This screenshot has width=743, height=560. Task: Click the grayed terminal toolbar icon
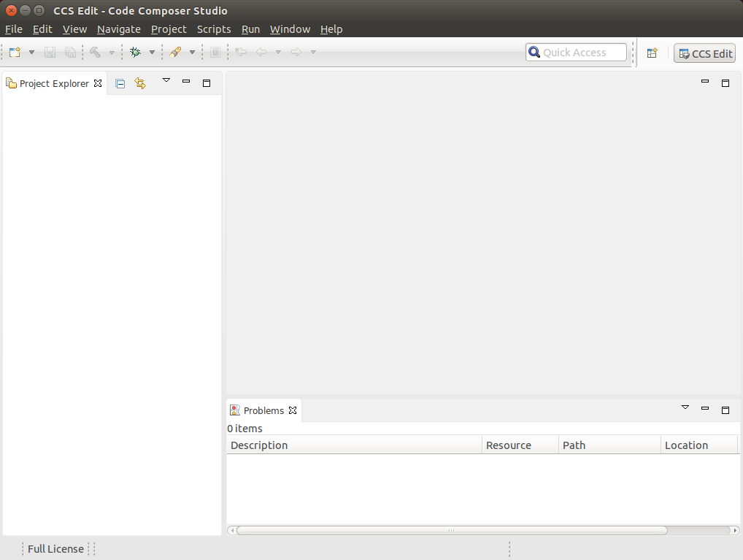[x=215, y=52]
